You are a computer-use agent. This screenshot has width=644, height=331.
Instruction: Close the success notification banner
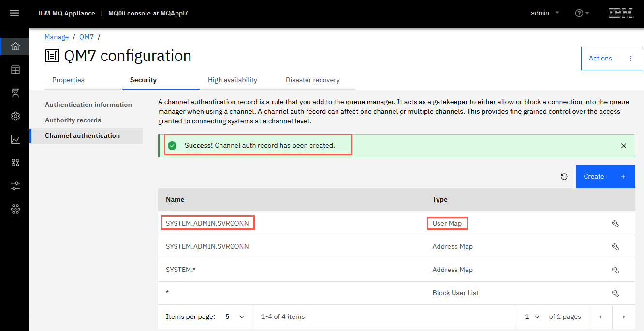point(624,146)
